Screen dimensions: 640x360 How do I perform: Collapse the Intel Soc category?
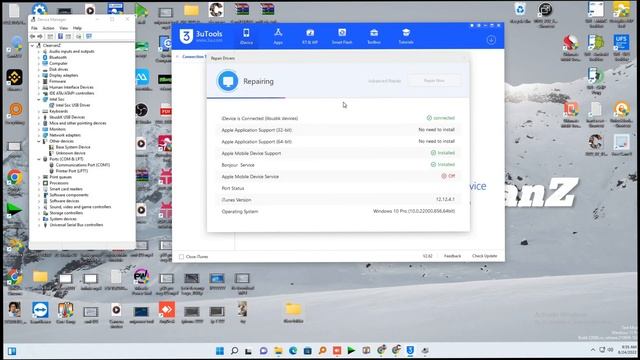point(39,100)
